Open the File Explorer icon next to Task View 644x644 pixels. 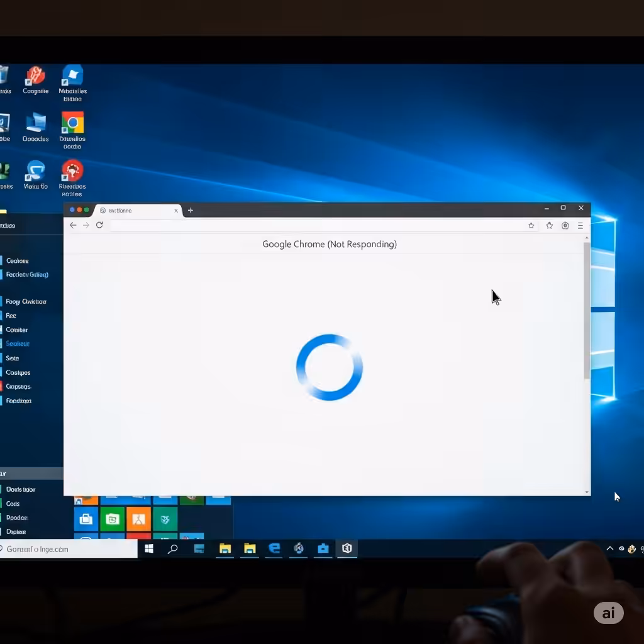(x=225, y=548)
